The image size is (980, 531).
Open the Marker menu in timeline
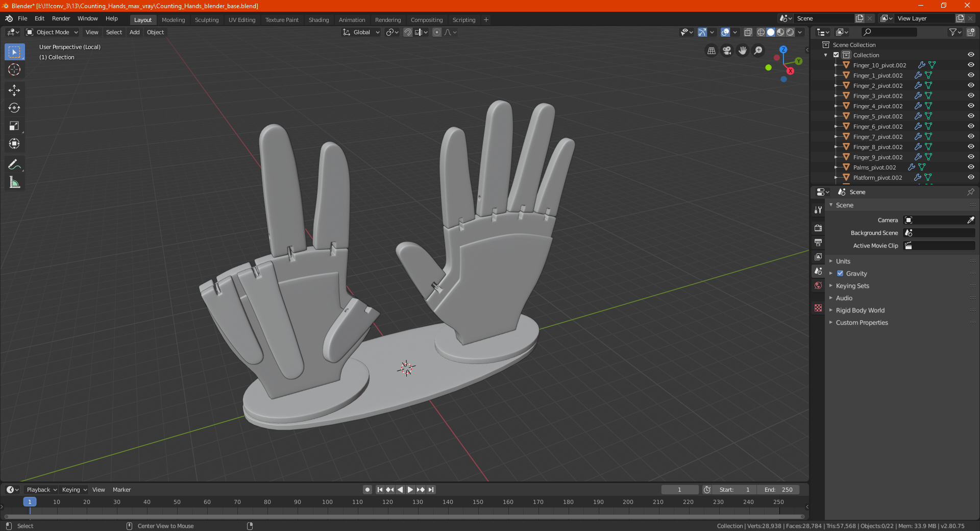[121, 490]
